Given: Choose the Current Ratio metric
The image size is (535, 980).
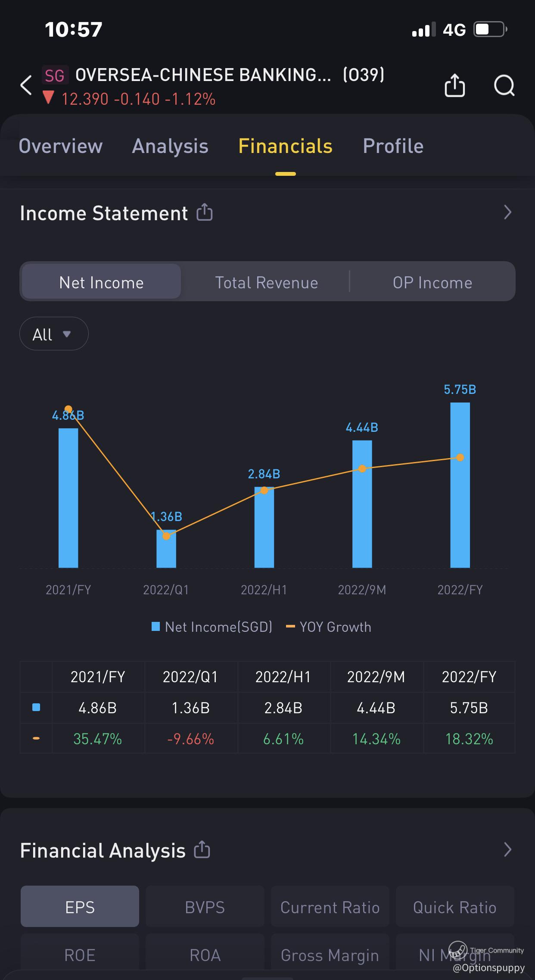Looking at the screenshot, I should click(x=330, y=907).
